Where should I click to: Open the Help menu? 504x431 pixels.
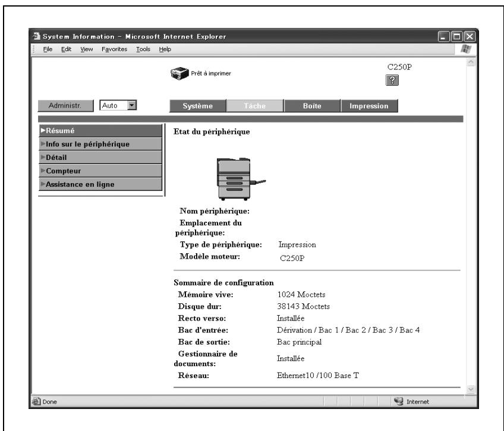coord(165,49)
